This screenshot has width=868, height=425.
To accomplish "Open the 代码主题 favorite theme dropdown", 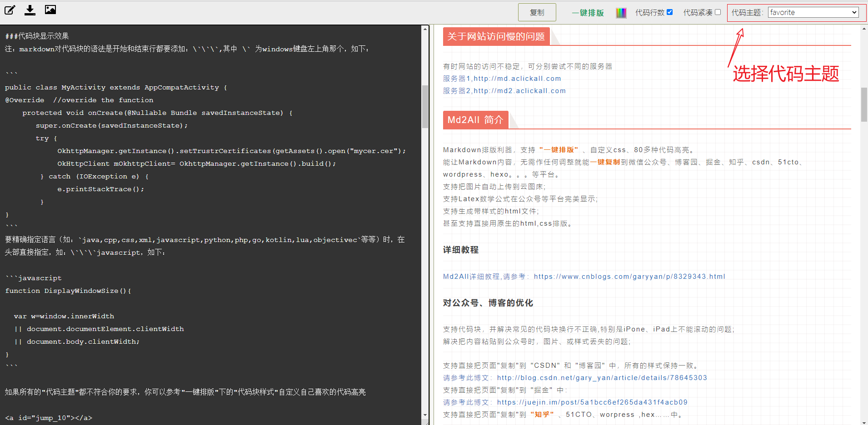I will pyautogui.click(x=813, y=12).
